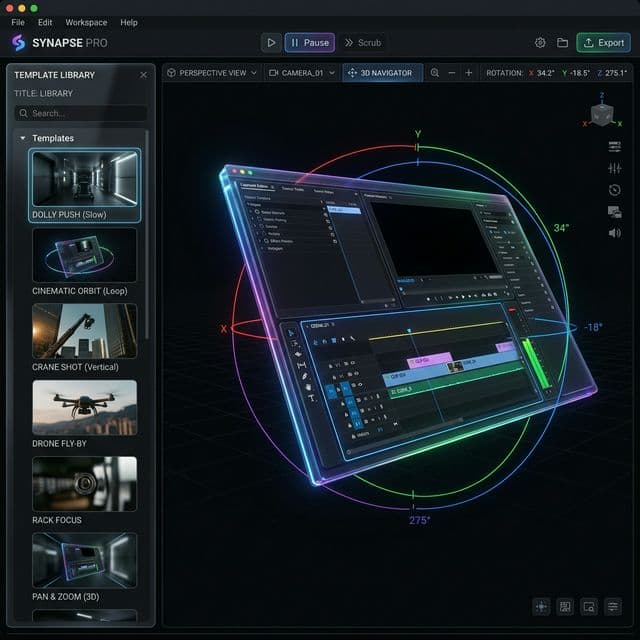Click the camera icon beside CAMERA_01
Viewport: 640px width, 640px height.
tap(273, 73)
